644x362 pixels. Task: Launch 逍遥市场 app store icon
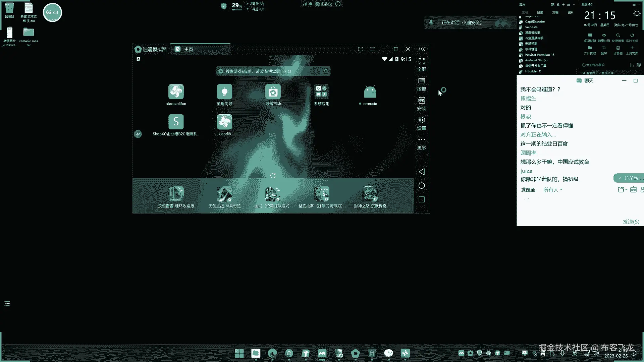pos(273,92)
